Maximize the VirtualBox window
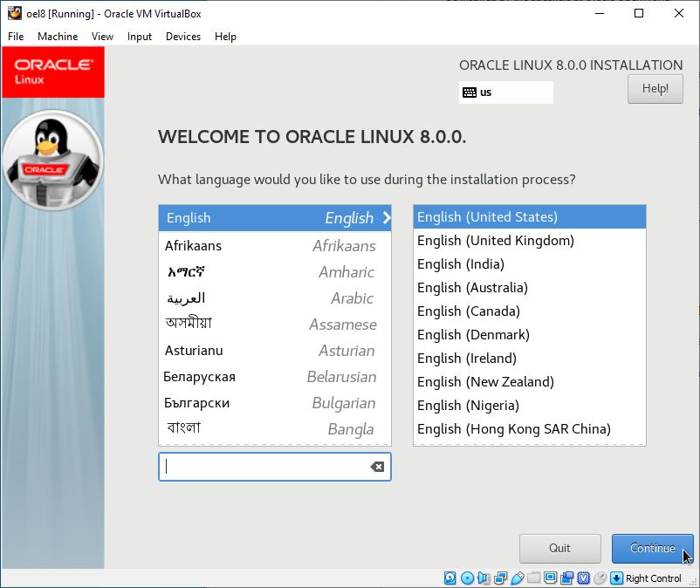700x588 pixels. point(639,13)
